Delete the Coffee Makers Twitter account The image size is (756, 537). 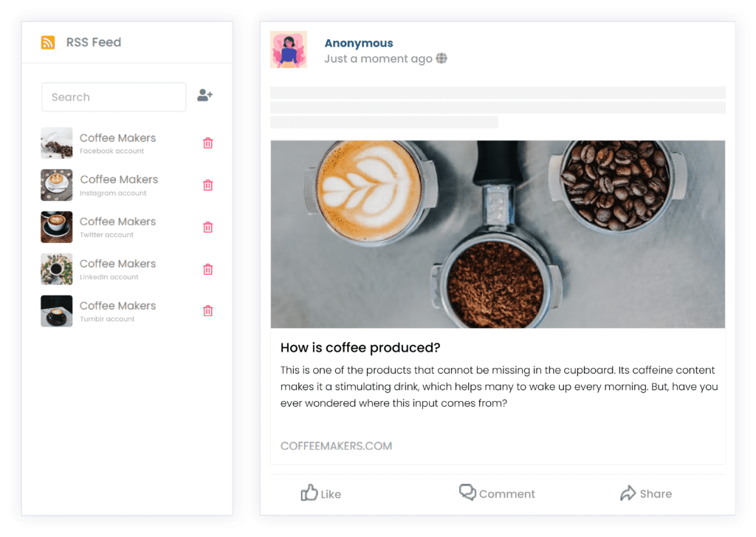pyautogui.click(x=207, y=227)
